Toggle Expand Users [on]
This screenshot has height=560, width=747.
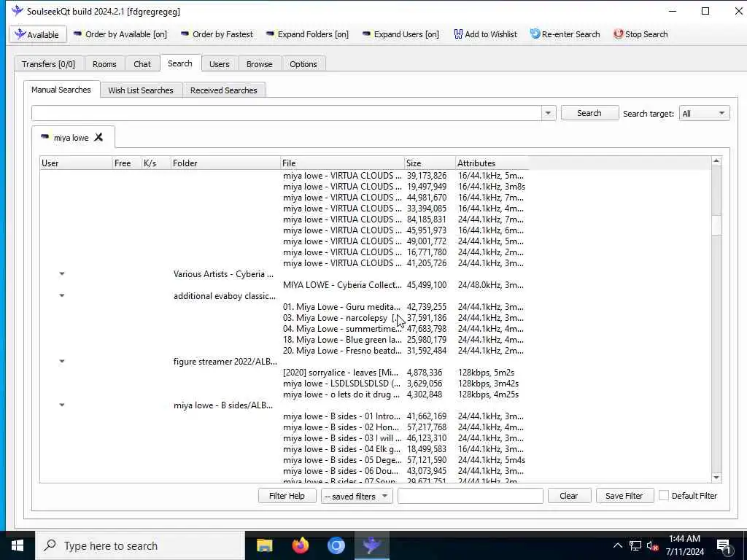coord(400,34)
